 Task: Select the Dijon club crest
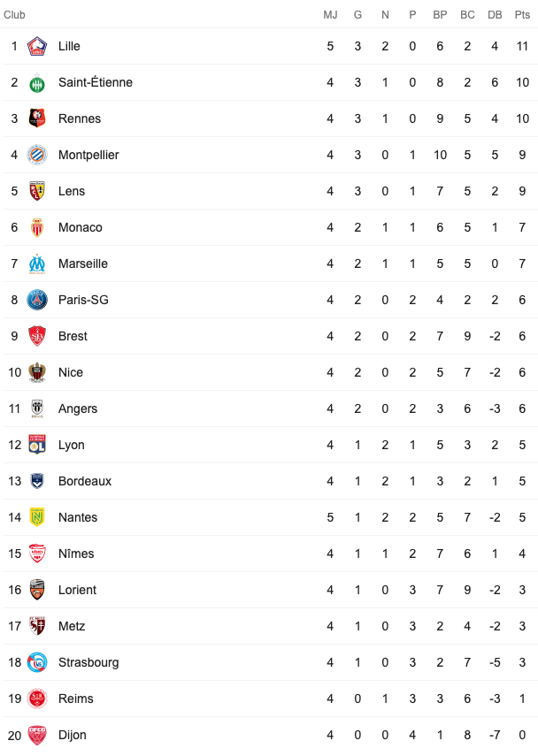point(37,735)
